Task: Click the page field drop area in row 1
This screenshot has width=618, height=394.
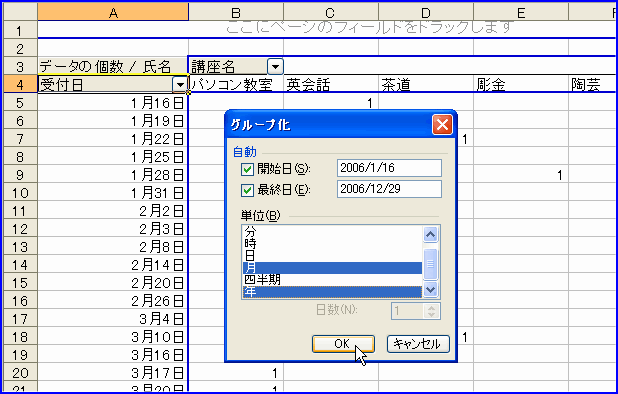Action: pyautogui.click(x=327, y=30)
